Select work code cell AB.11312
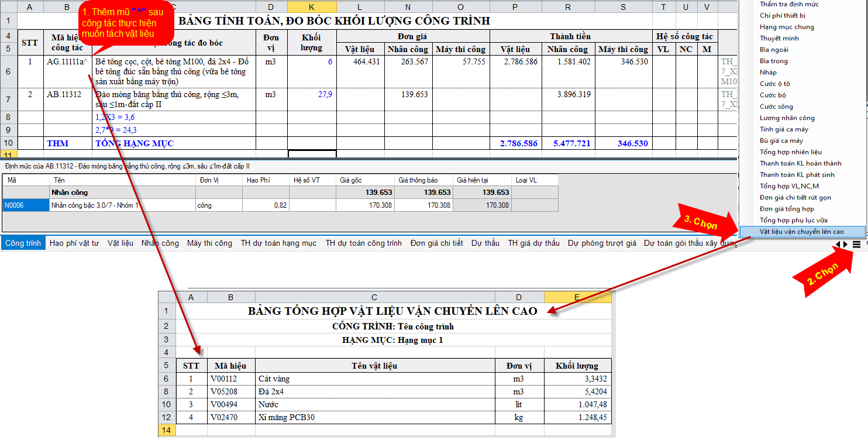Viewport: 868px width, 440px height. (64, 94)
